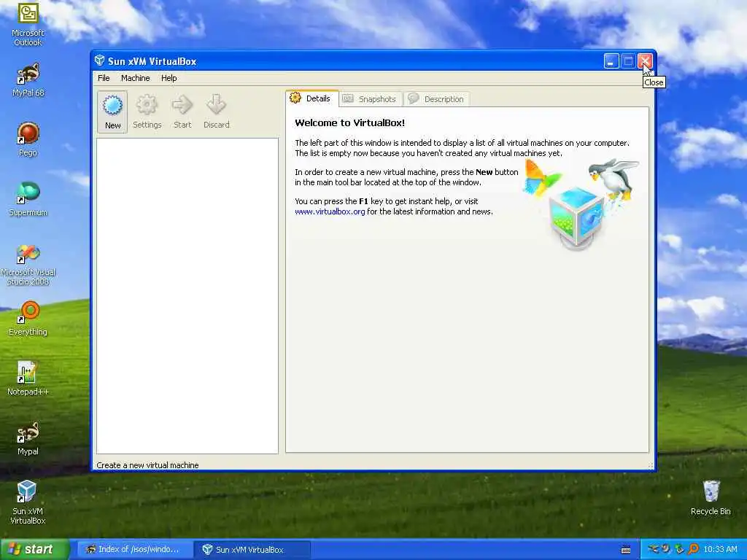Switch to the Details tab

click(312, 98)
